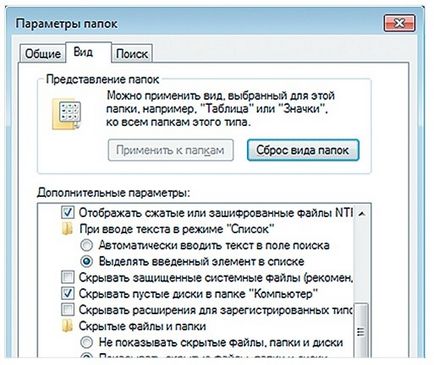Click the folder icon beside При вводе текста
This screenshot has height=365, width=434.
pyautogui.click(x=67, y=229)
